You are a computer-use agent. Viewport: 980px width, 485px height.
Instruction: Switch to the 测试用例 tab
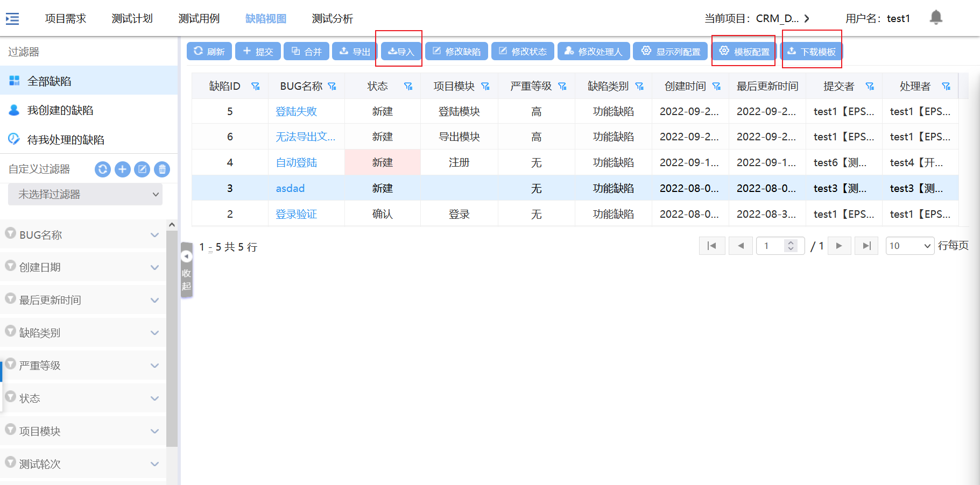[x=199, y=19]
